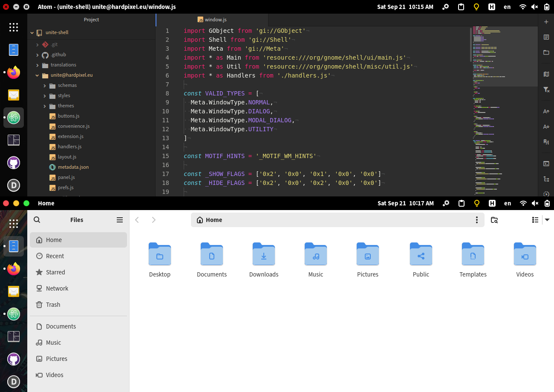The height and width of the screenshot is (392, 554).
Task: Click the funnel clear-filter icon in Atom's toolbar
Action: point(546,89)
